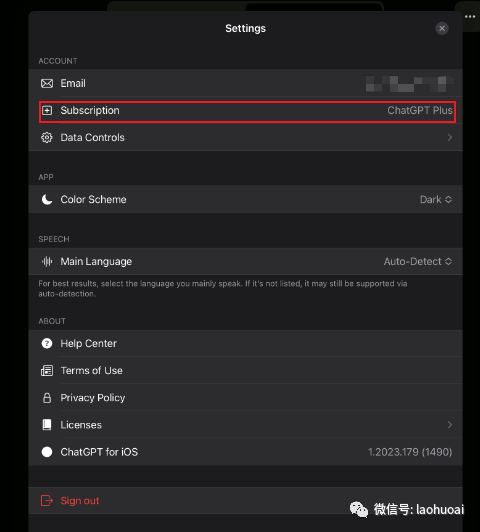Click the moon icon for Color Scheme
This screenshot has height=532, width=480.
pyautogui.click(x=47, y=200)
